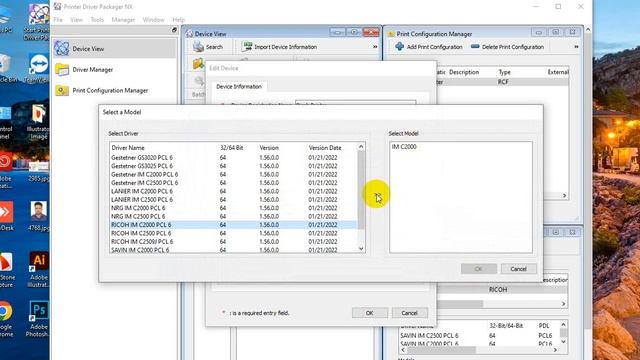The height and width of the screenshot is (360, 640).
Task: Select RICOH IM C2509J PCL 6 driver
Action: [x=233, y=242]
